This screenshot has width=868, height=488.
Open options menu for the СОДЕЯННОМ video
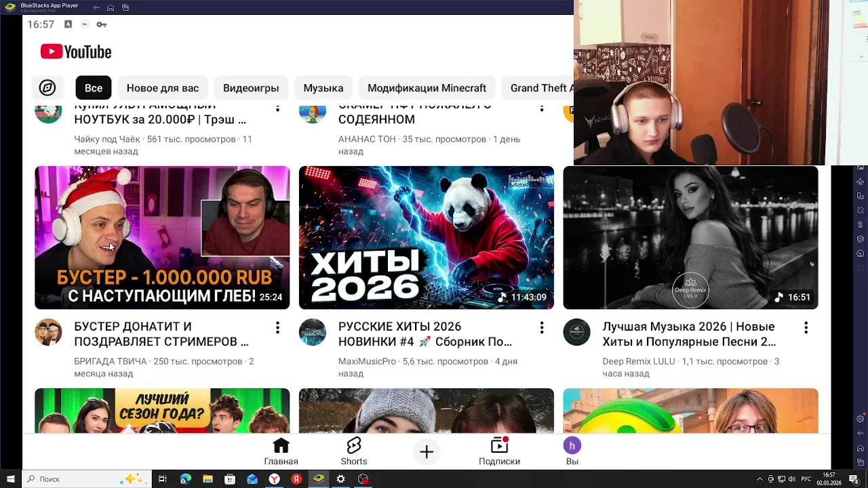point(541,108)
